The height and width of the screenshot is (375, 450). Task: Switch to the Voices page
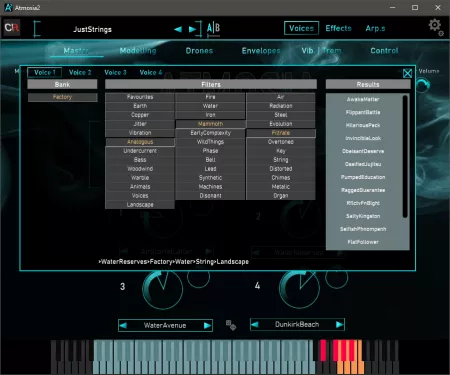[301, 28]
